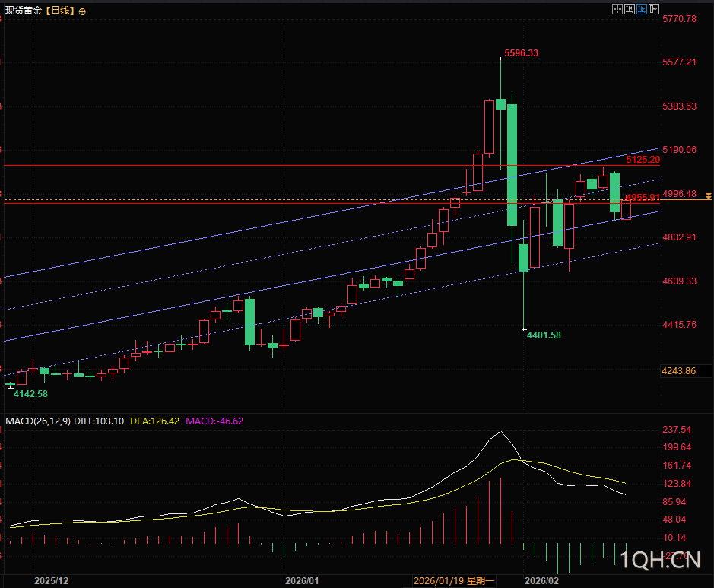Click the crosshair cursor icon at top right

(x=617, y=9)
